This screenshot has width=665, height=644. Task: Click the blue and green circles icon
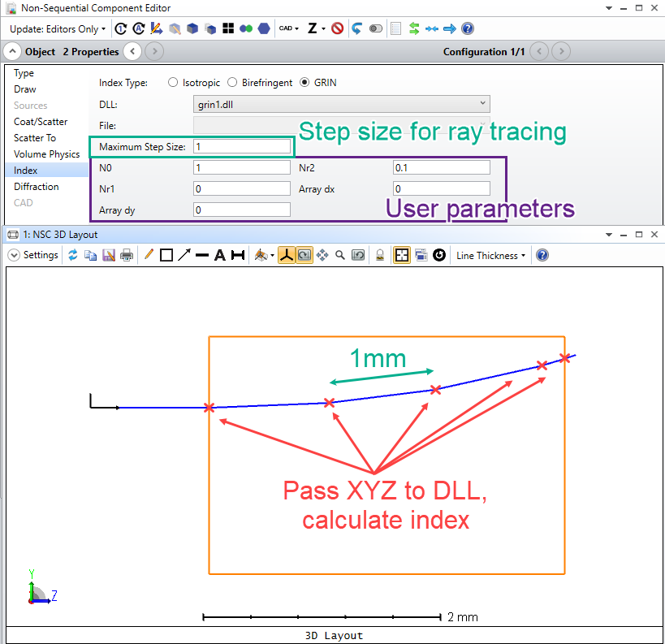[x=246, y=29]
